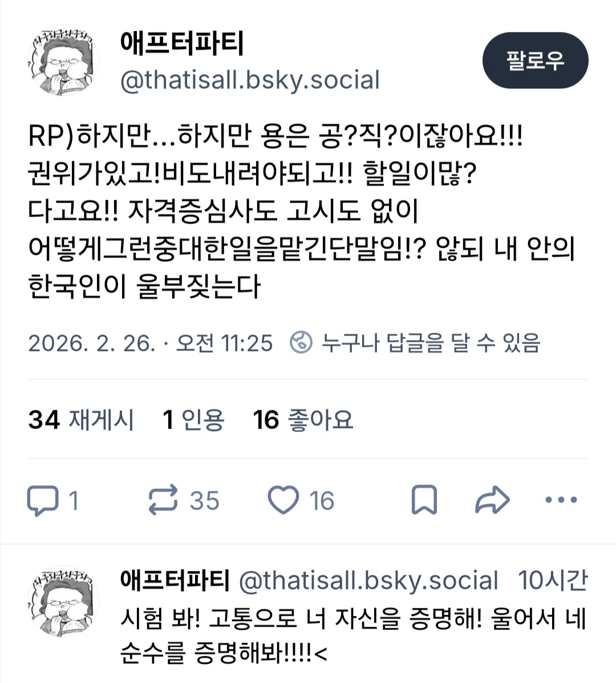Open the reply post text starting 시험 봐!
616x683 pixels.
(354, 636)
